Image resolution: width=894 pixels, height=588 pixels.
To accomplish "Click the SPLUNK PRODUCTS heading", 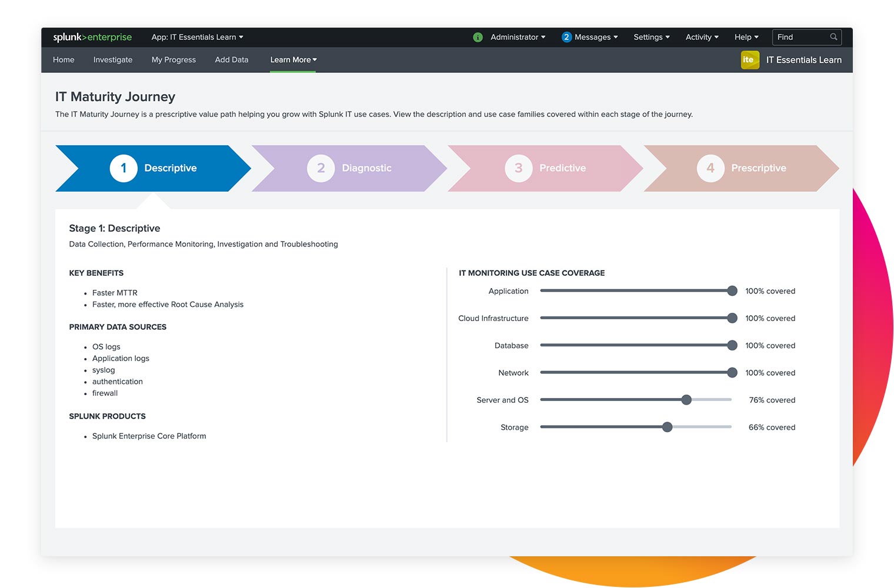I will pyautogui.click(x=107, y=416).
